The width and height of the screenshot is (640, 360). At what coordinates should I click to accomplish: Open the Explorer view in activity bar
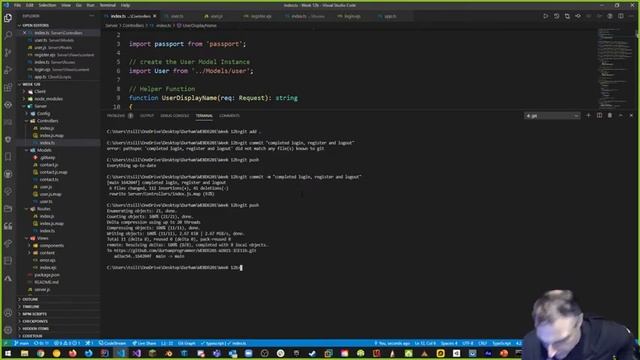pos(8,18)
